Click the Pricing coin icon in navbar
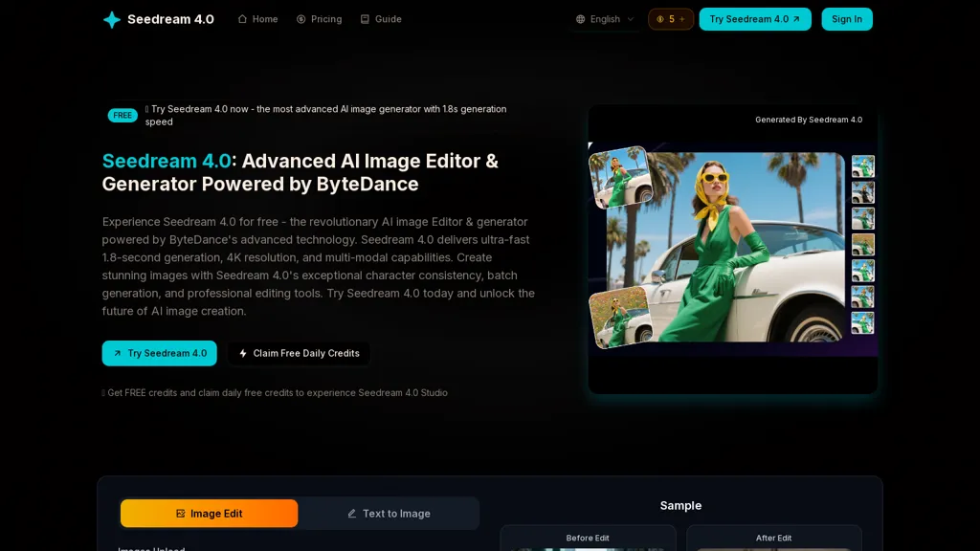980x551 pixels. click(x=301, y=19)
